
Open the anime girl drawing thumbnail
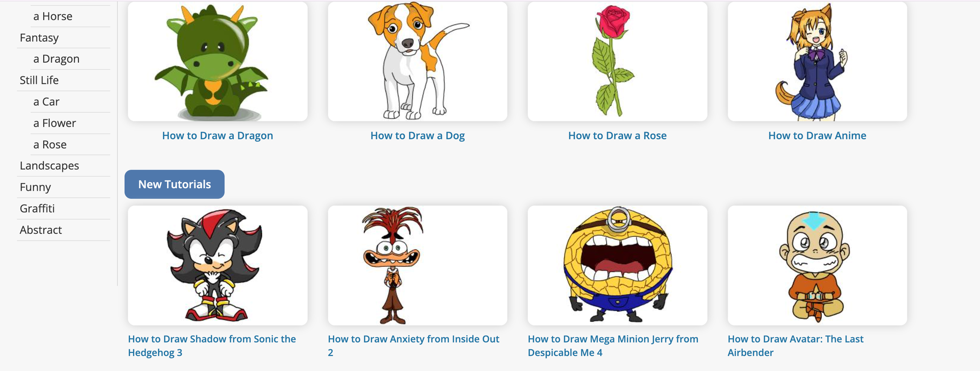click(x=817, y=61)
